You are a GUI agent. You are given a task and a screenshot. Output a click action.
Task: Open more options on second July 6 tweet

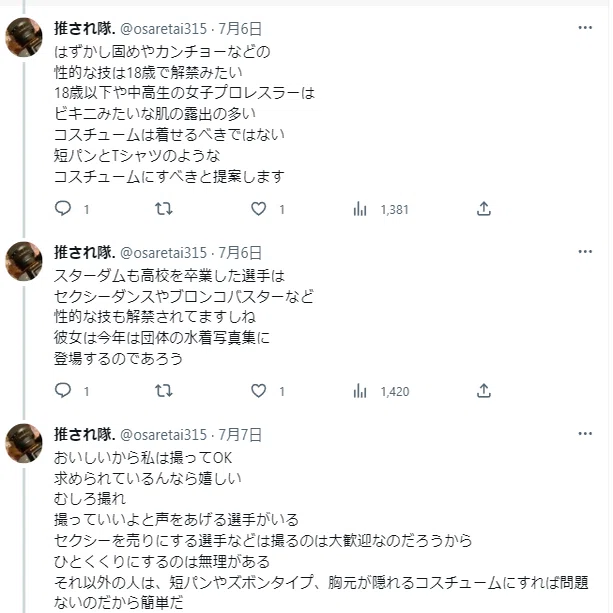point(585,252)
